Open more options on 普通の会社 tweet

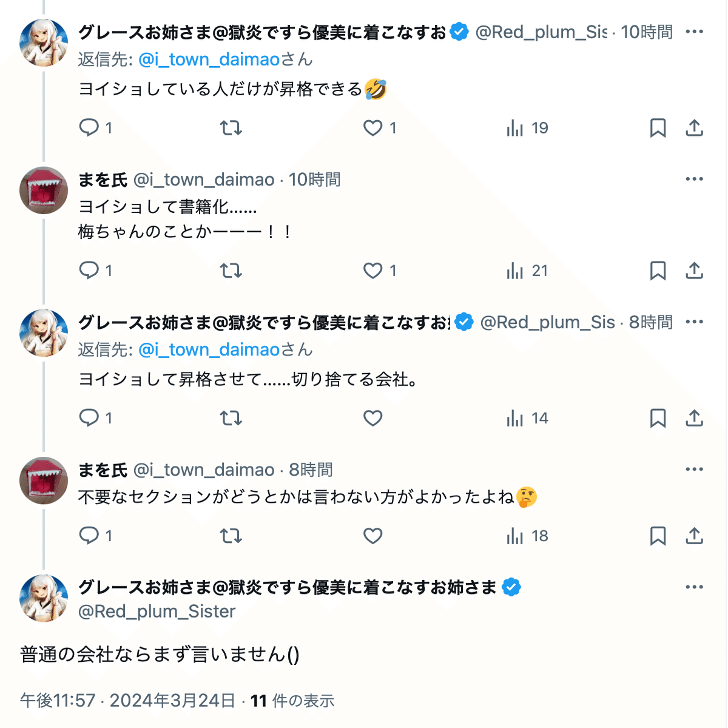pyautogui.click(x=694, y=587)
